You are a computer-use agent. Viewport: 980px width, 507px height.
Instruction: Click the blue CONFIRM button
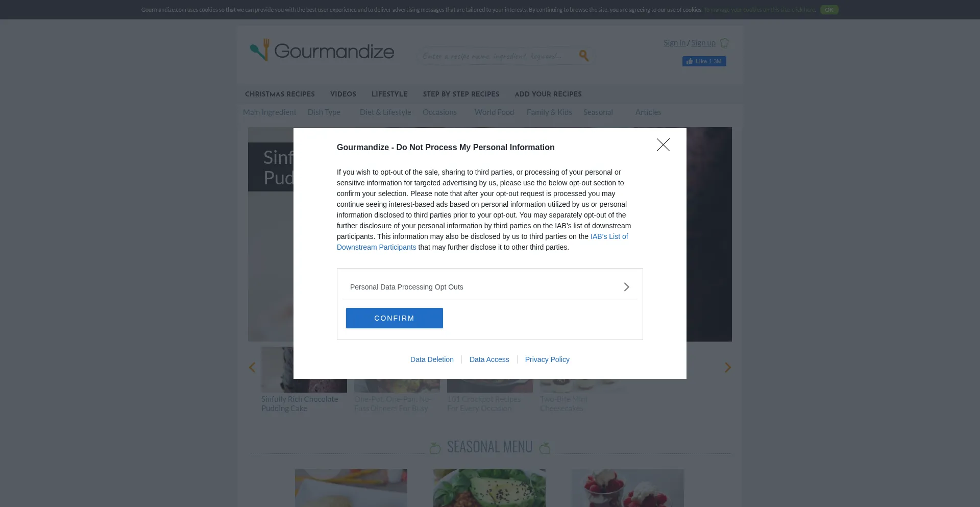point(395,318)
